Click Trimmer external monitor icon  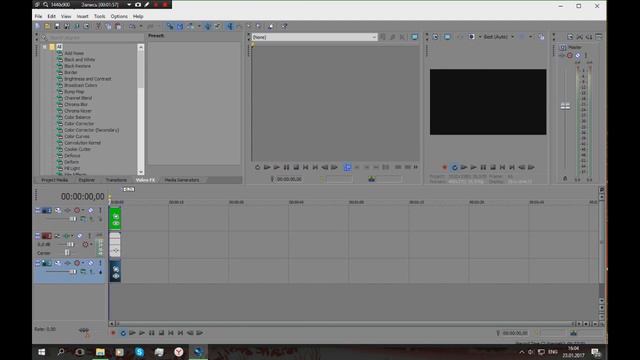[x=414, y=37]
